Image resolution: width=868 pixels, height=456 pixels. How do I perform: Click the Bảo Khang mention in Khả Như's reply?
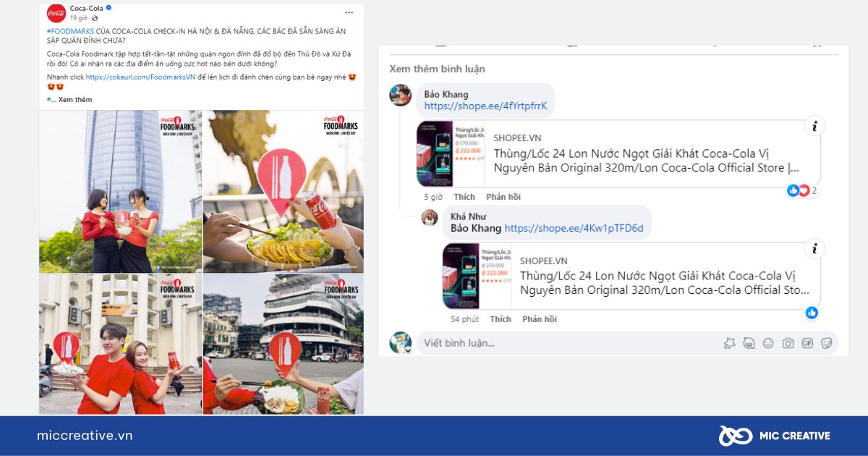click(476, 228)
